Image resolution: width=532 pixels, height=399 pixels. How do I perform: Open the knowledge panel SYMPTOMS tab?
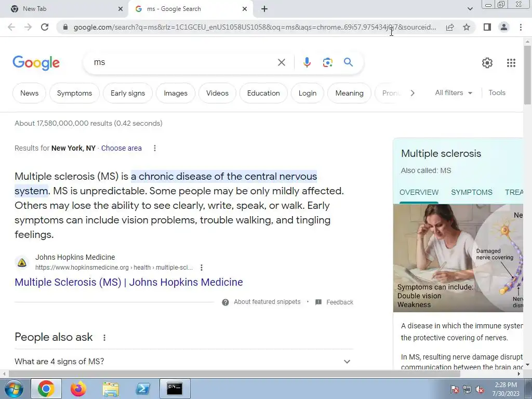[472, 192]
